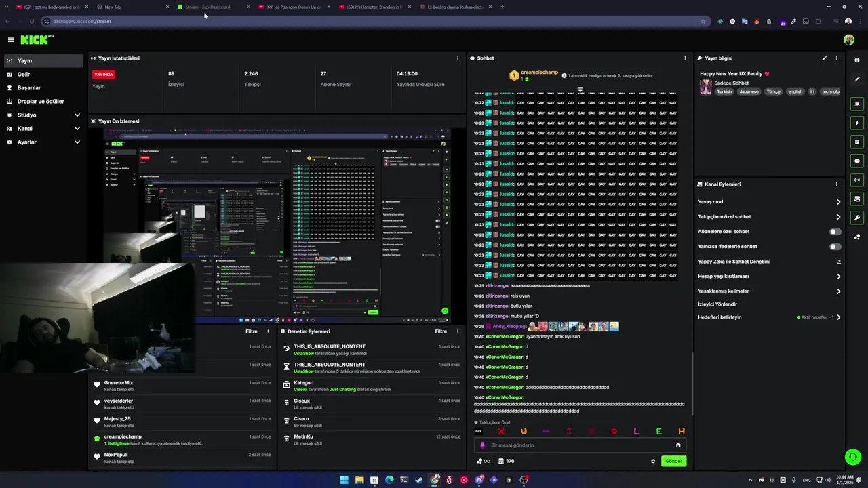Click the chat bubble icon in right sidebar
868x488 pixels.
pos(857,161)
